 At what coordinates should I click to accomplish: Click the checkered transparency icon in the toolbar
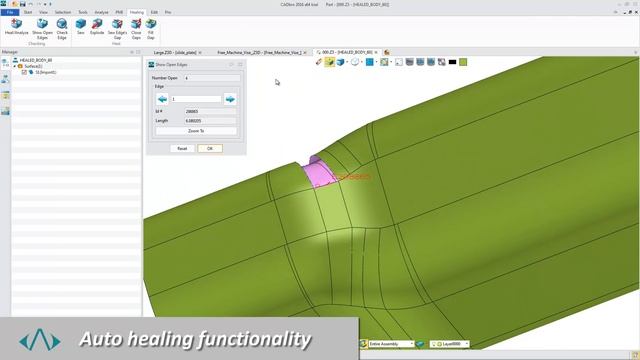[442, 62]
